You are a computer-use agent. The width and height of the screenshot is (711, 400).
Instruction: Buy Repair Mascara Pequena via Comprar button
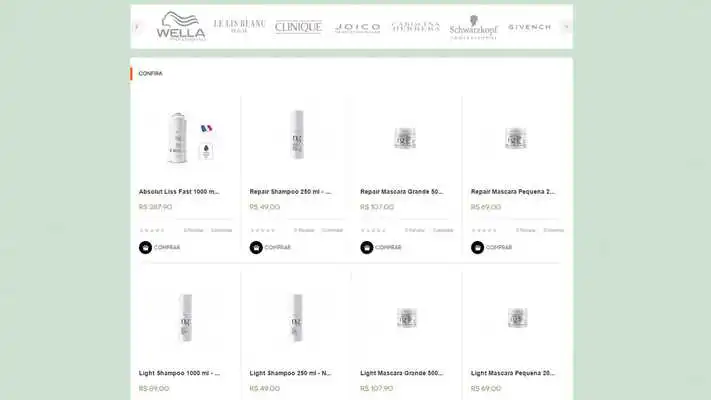point(492,247)
